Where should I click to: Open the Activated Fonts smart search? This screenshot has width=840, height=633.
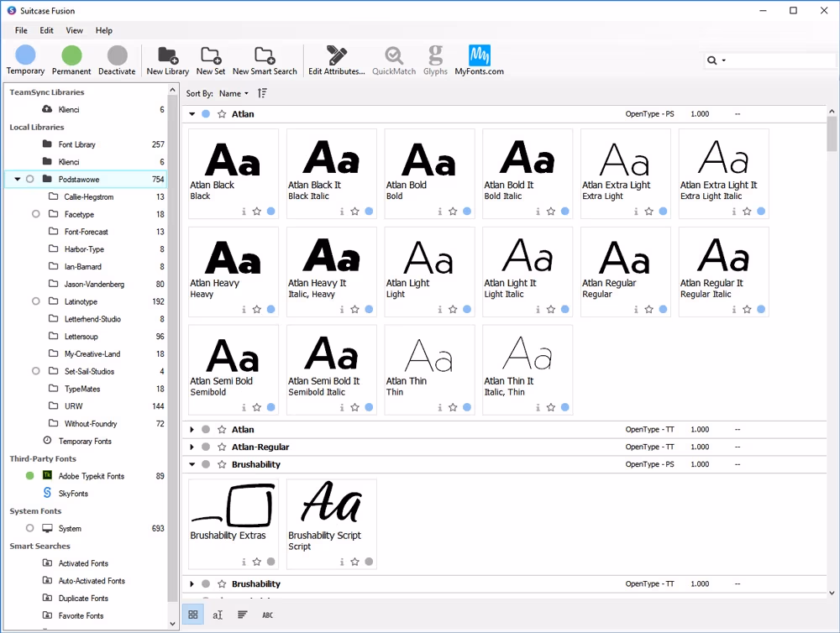click(83, 563)
